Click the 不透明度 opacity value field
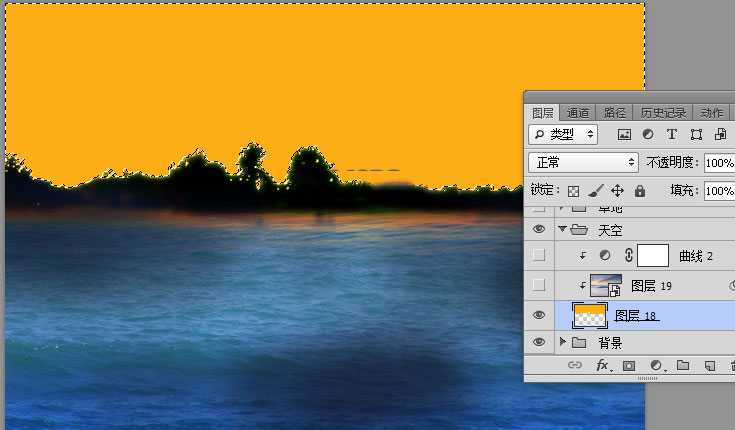The image size is (735, 430). click(718, 162)
